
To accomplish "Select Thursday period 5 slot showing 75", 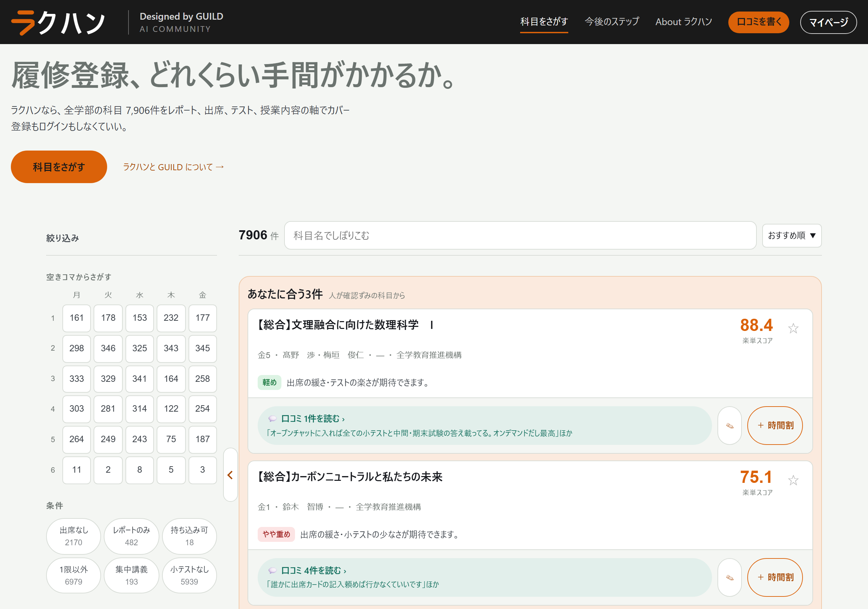I will [x=171, y=439].
